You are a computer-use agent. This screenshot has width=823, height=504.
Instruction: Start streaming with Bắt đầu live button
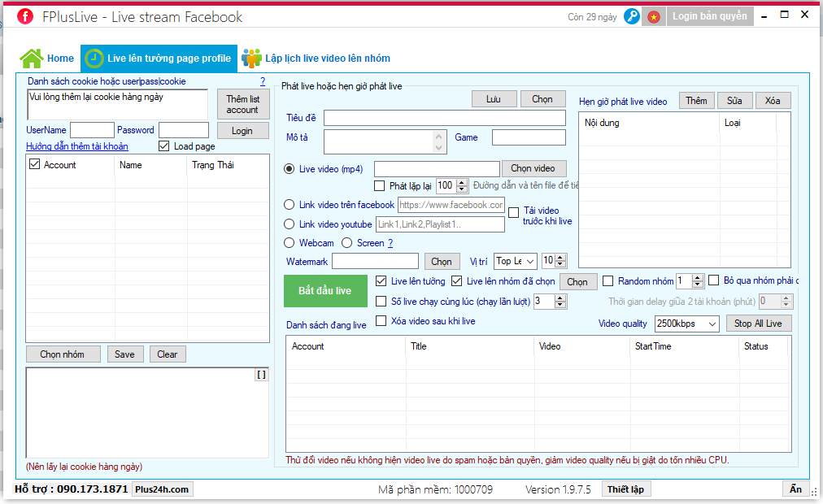coord(325,290)
